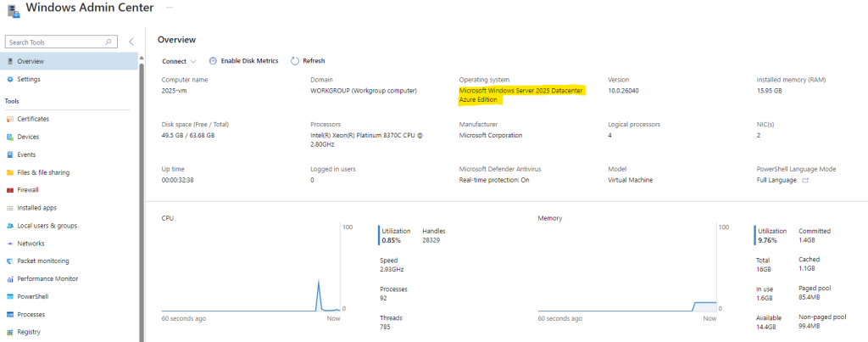The width and height of the screenshot is (868, 342).
Task: Click the Local users & groups icon
Action: pos(10,226)
